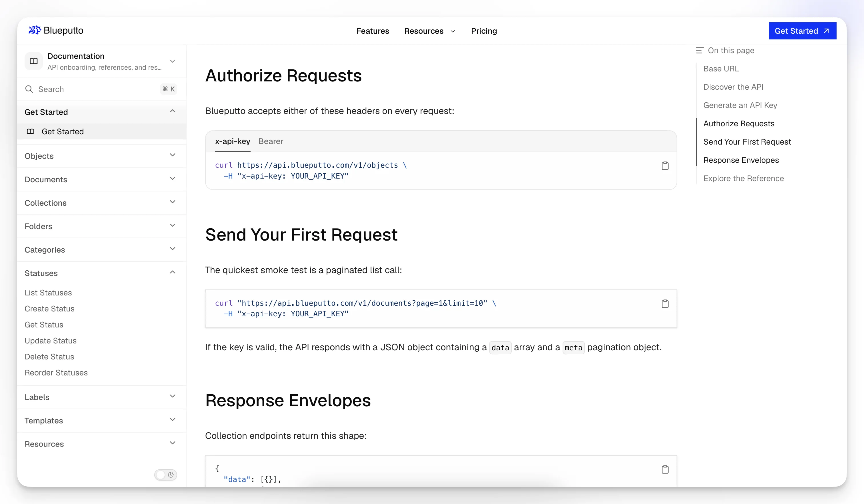Open Pricing in the top navigation
Screen dimensions: 864x504
click(484, 31)
